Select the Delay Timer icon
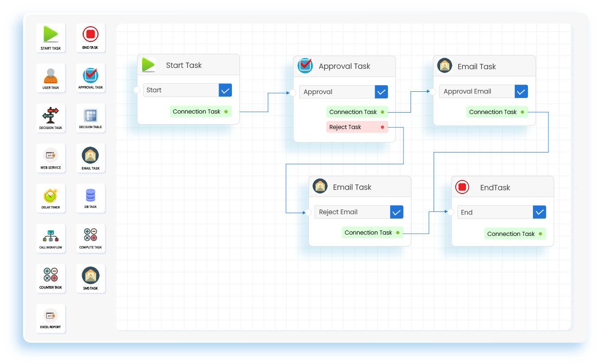The width and height of the screenshot is (599, 364). click(x=51, y=195)
